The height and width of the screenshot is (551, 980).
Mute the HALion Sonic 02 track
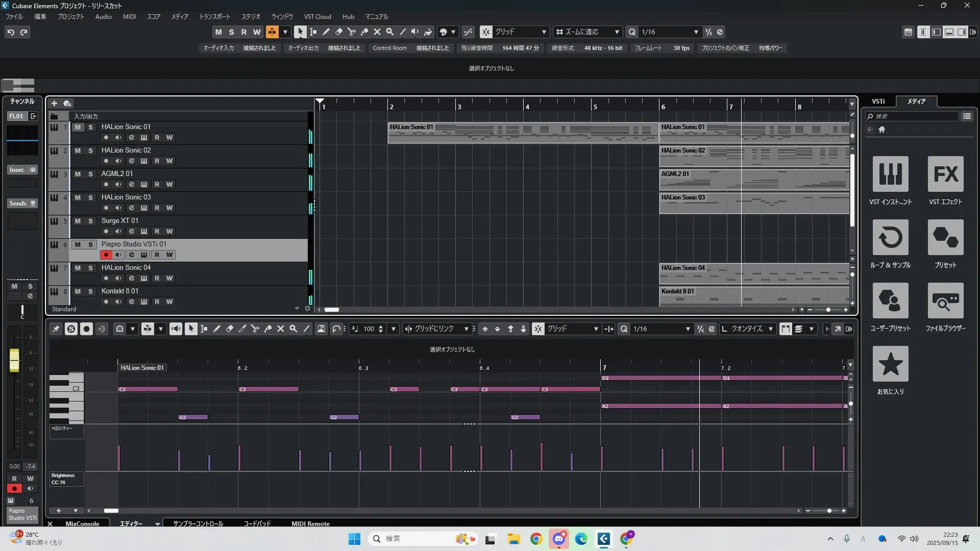pos(78,151)
